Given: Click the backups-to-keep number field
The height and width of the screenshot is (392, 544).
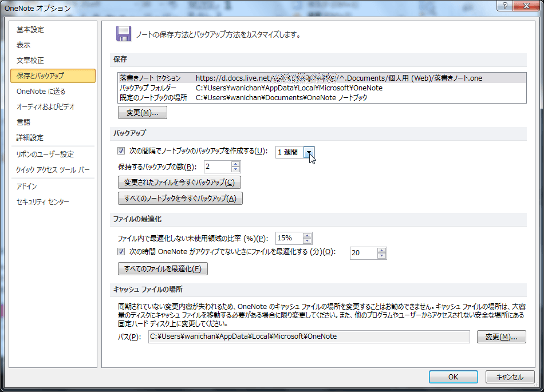Looking at the screenshot, I should pyautogui.click(x=218, y=167).
